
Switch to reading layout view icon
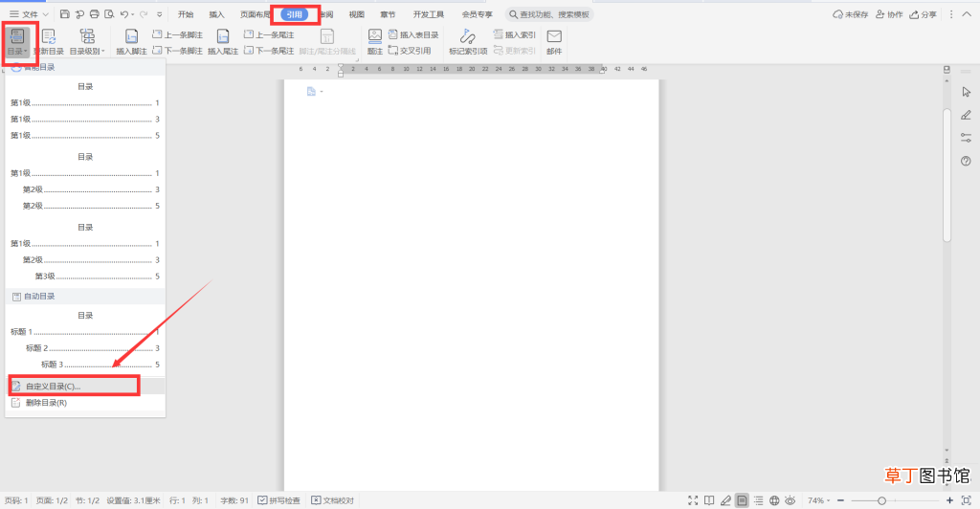709,500
